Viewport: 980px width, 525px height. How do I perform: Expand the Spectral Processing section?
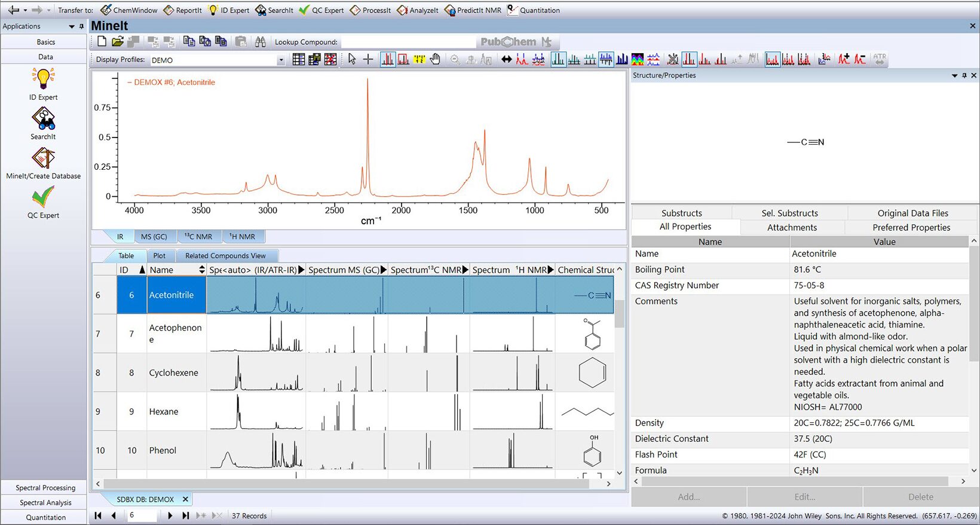point(45,488)
